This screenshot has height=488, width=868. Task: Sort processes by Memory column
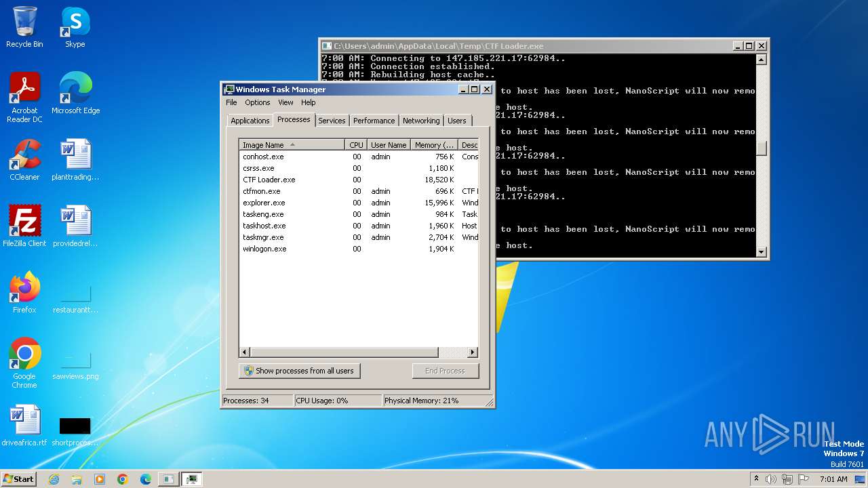(435, 145)
